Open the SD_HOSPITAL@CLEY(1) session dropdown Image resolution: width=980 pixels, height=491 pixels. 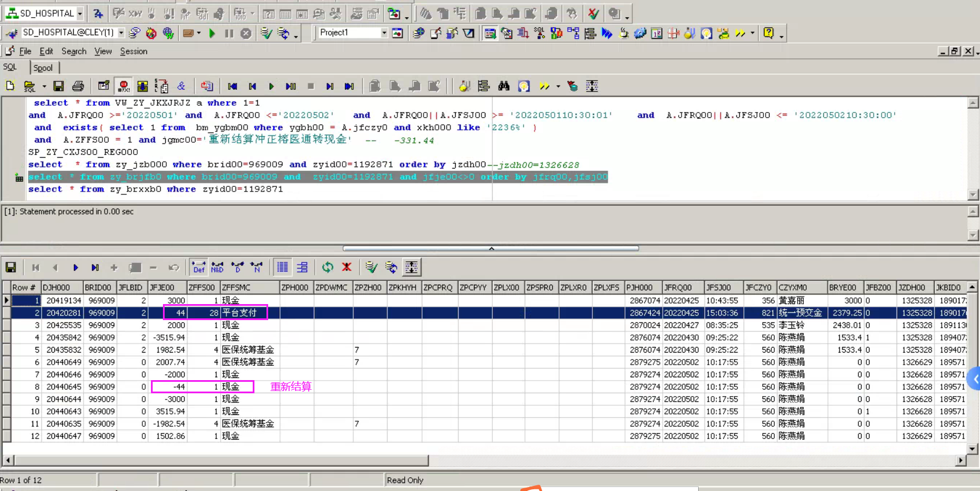(121, 33)
